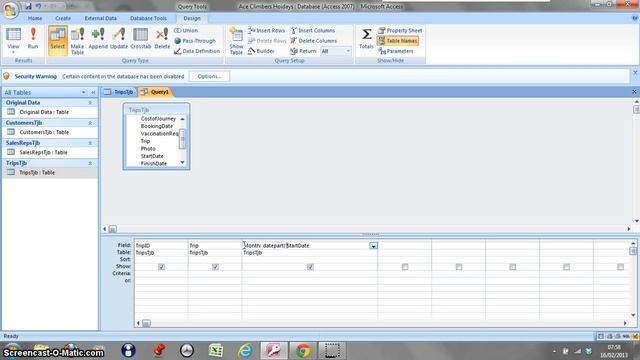
Task: Open Excel from the taskbar
Action: point(215,351)
